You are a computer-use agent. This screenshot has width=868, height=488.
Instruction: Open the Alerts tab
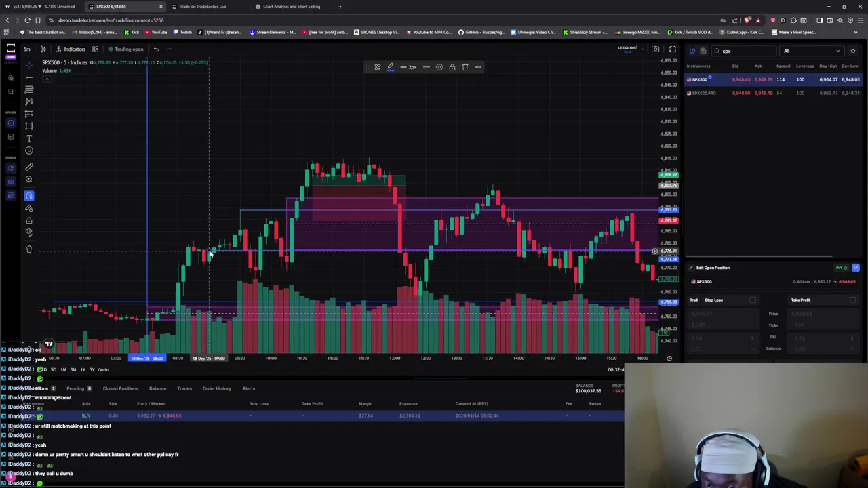coord(249,388)
